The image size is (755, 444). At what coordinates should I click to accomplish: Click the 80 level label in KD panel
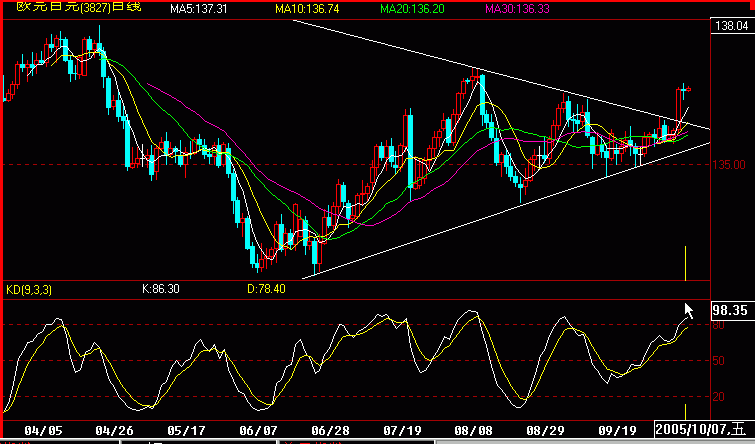point(718,325)
